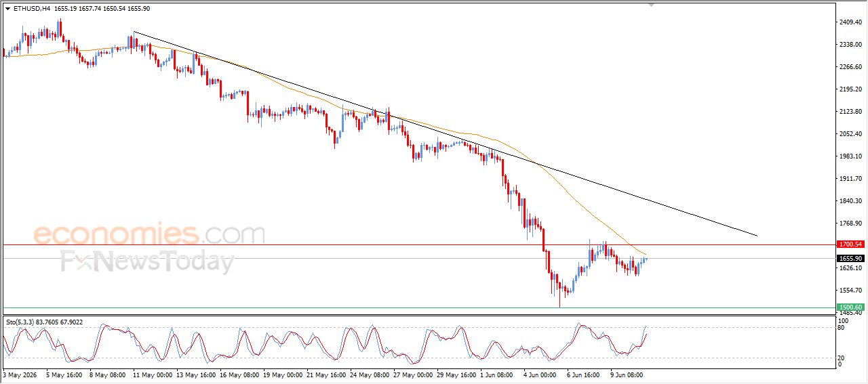Screen dimensions: 868x384
Task: Select the black descending trendline
Action: tap(445, 133)
